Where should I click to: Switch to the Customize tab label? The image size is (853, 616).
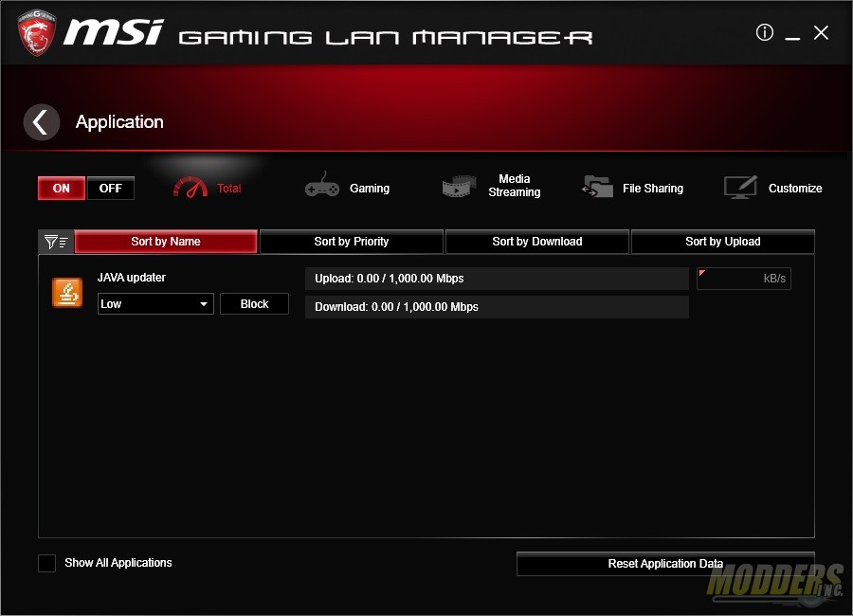795,189
